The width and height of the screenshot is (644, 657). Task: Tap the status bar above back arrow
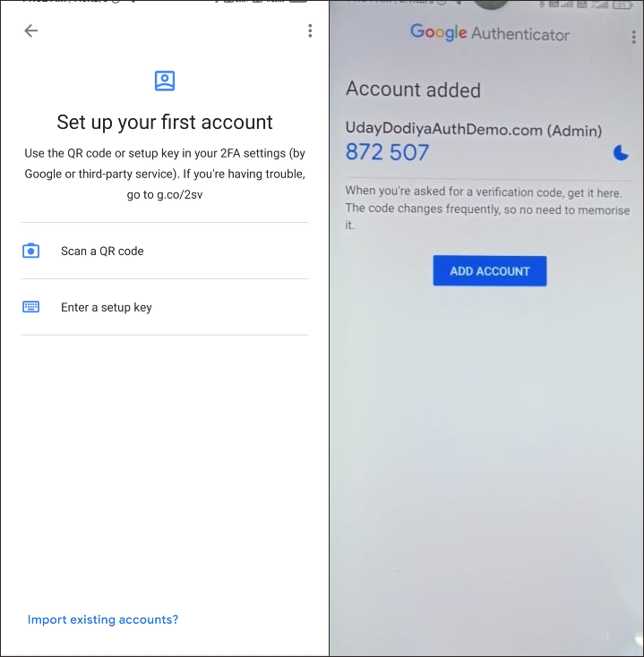[165, 2]
